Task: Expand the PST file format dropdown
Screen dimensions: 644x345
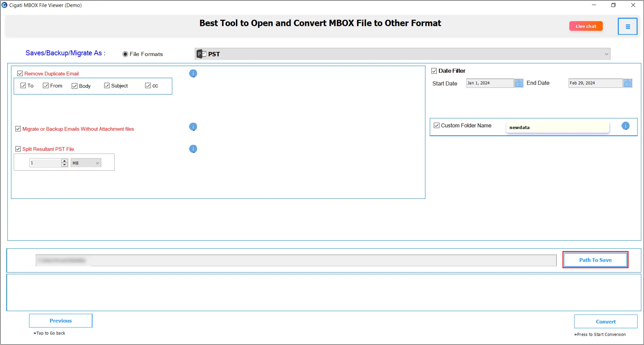Action: pos(402,54)
